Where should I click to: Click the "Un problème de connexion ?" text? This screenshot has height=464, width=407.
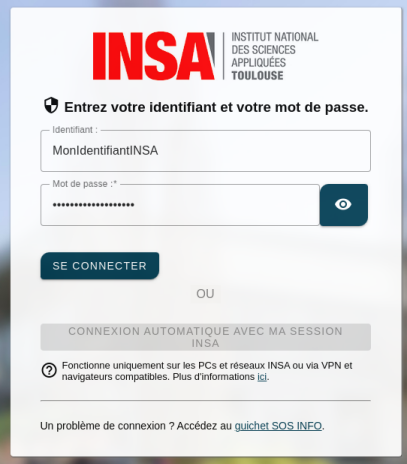[x=107, y=426]
